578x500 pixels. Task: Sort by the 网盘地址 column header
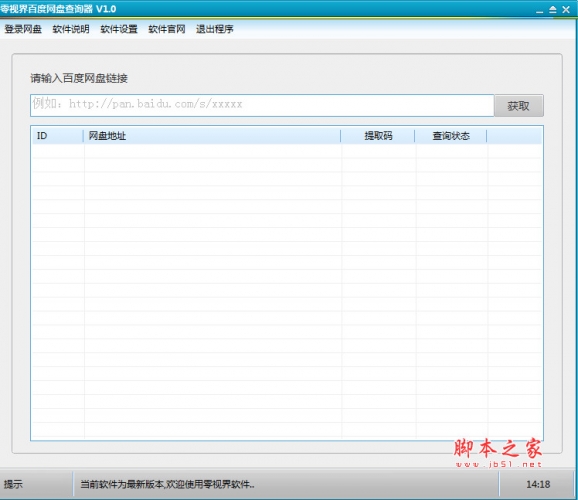212,136
